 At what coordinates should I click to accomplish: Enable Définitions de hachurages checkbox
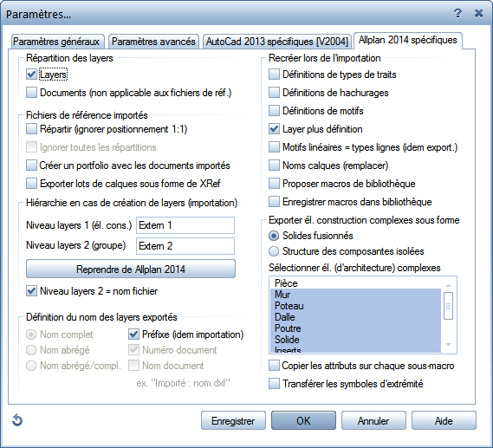coord(274,93)
